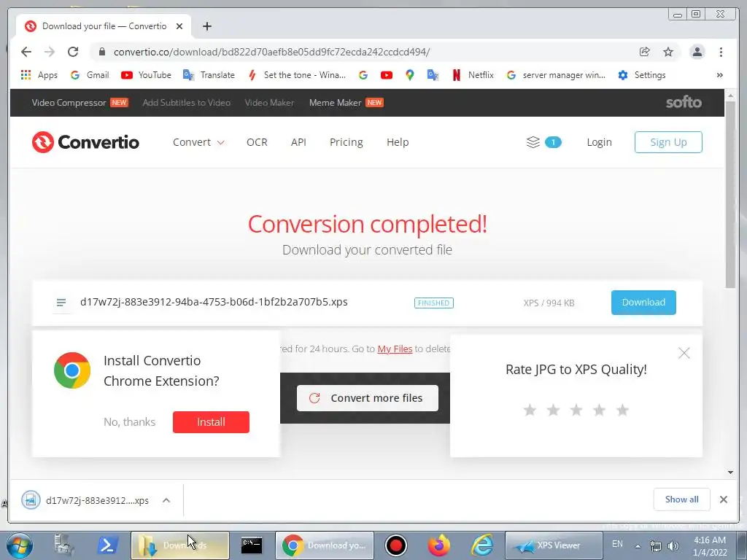Click the softo logo
Viewport: 747px width, 560px height.
[684, 102]
